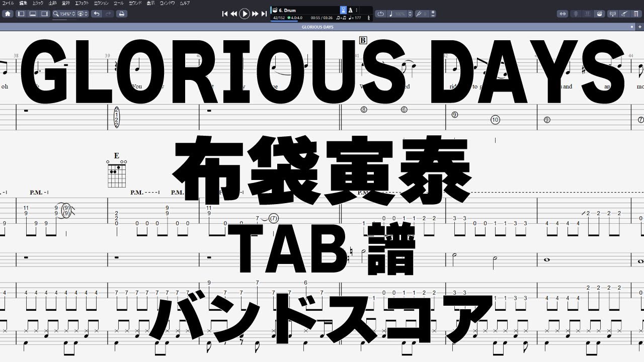This screenshot has height=362, width=644.
Task: Open the 154% zoom level dropdown
Action: (x=64, y=14)
